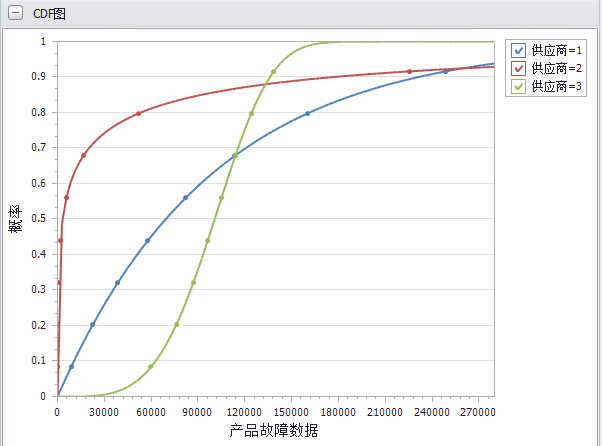Hide the 供应商=3 series via checkbox
The image size is (602, 446).
pyautogui.click(x=518, y=87)
